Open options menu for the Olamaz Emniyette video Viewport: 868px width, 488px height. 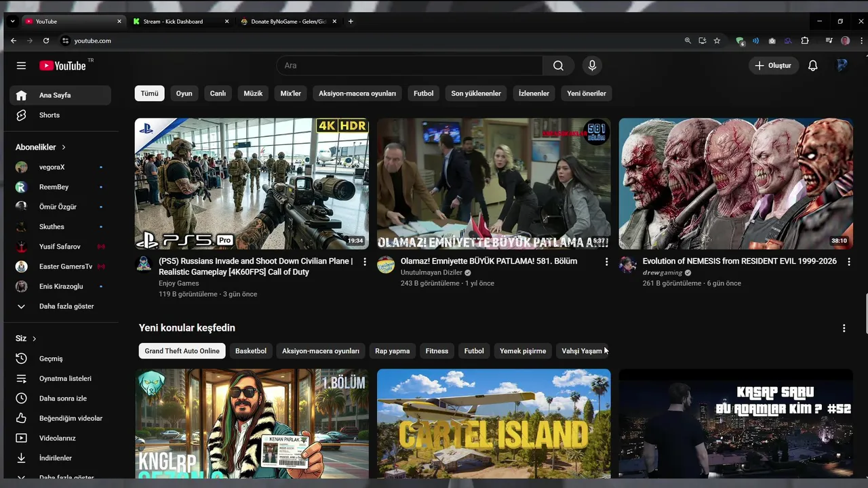(x=607, y=262)
